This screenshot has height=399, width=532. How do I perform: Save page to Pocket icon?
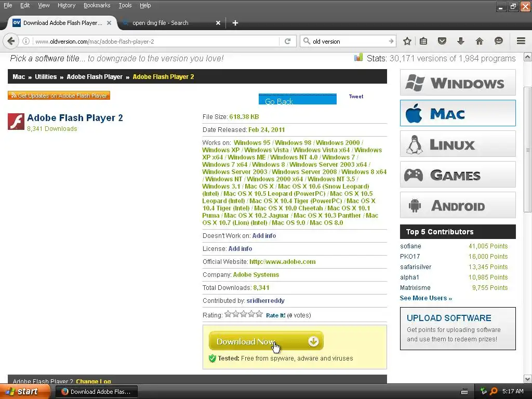(x=442, y=42)
